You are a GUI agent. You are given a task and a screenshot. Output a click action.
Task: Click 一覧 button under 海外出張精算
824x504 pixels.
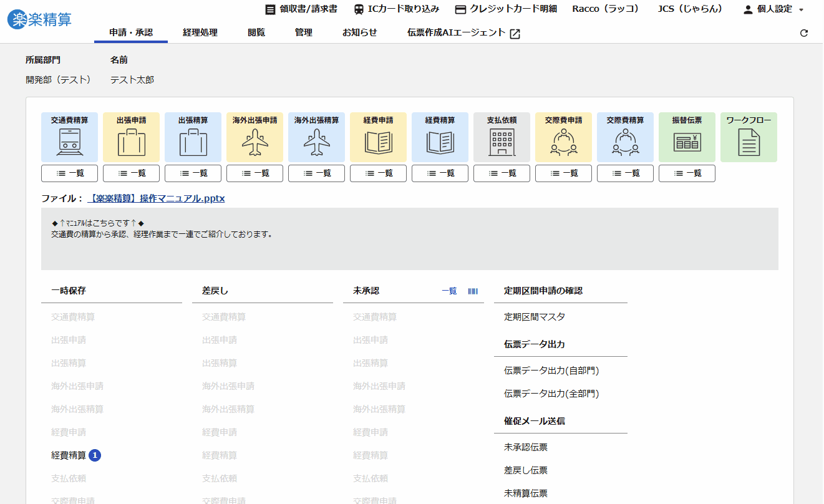(316, 173)
